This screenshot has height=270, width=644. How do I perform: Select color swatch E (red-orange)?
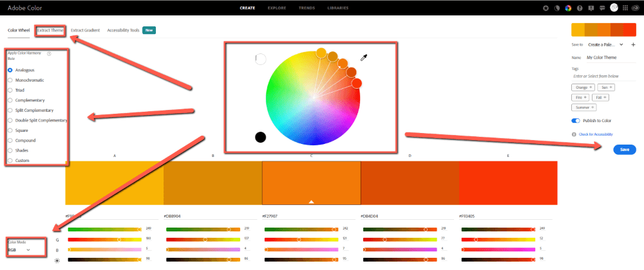click(508, 183)
